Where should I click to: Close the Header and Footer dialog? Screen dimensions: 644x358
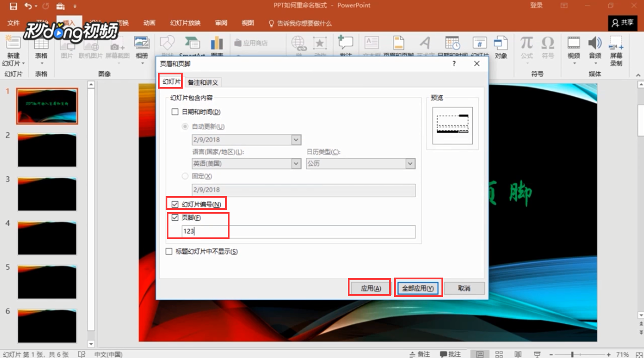pos(477,64)
